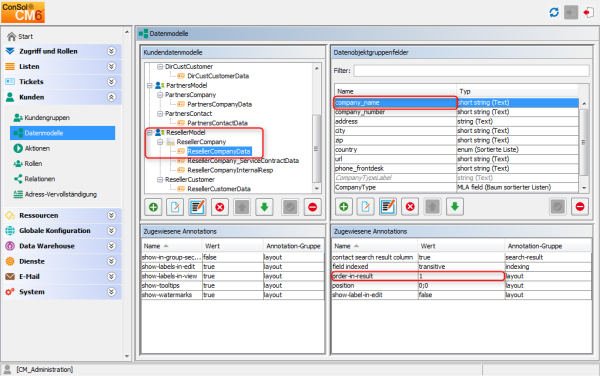
Task: Click the refresh icon in the top bar
Action: 554,13
